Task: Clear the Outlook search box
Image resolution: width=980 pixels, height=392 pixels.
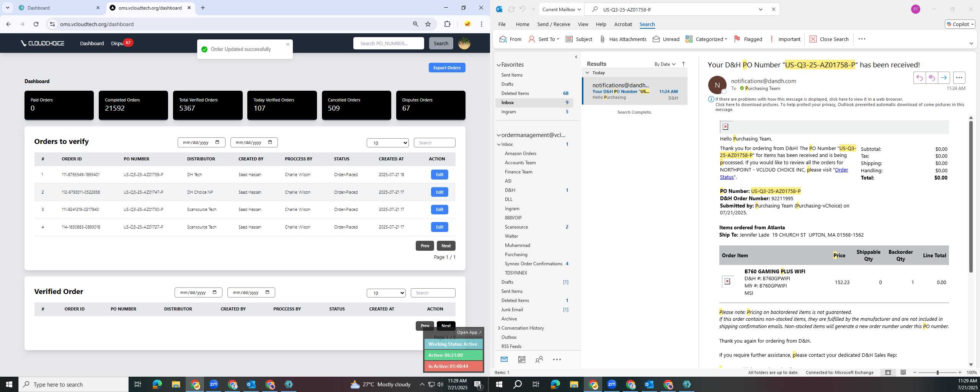Action: (773, 10)
